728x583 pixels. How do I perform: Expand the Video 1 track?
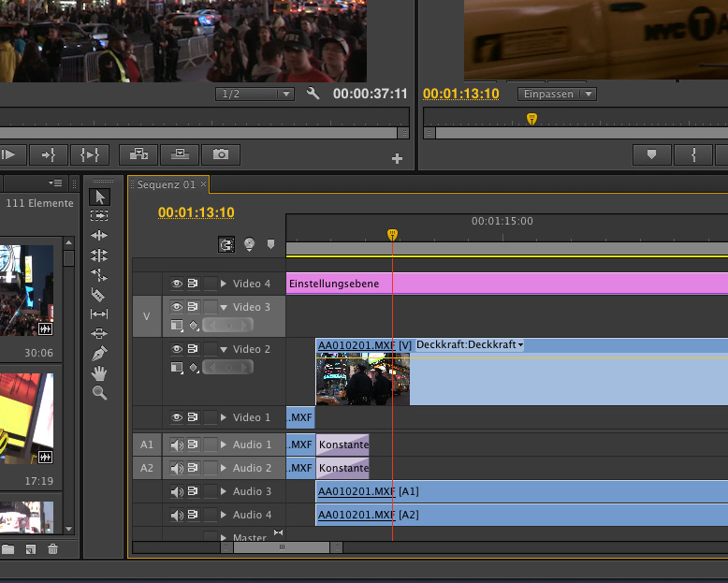(224, 417)
